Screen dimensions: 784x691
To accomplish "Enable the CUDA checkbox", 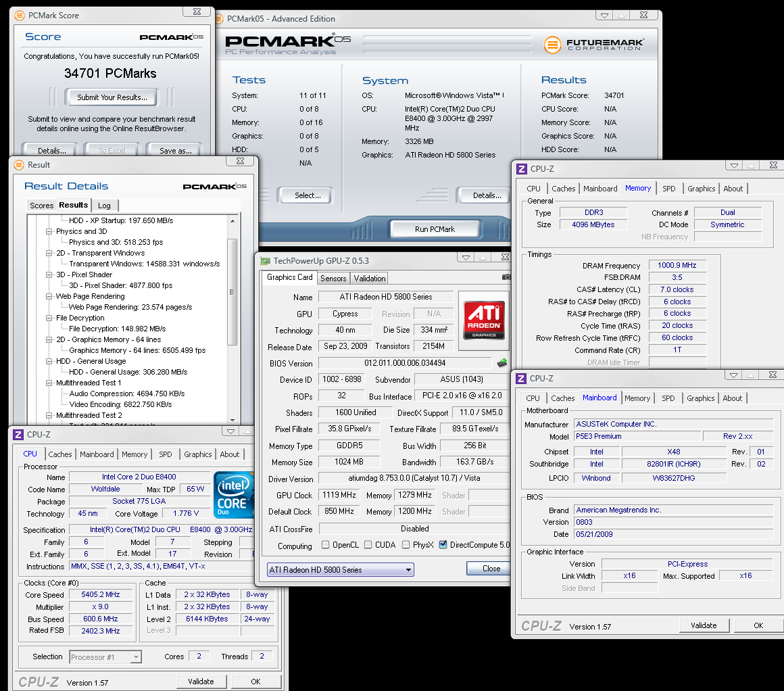I will (x=368, y=544).
